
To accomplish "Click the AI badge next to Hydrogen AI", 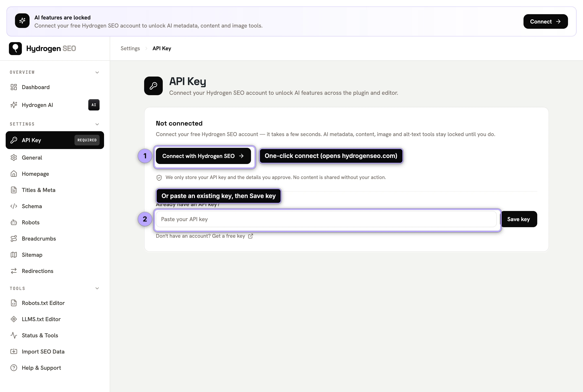I will (x=94, y=105).
